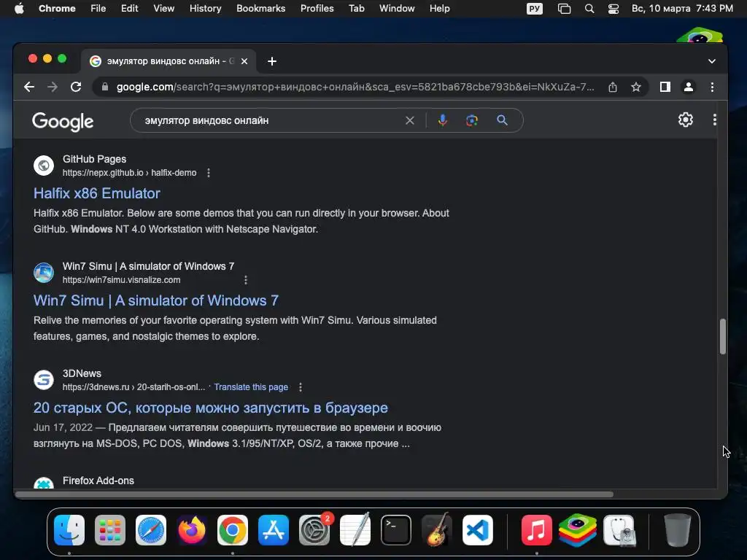
Task: Click the forward navigation arrow
Action: (53, 87)
